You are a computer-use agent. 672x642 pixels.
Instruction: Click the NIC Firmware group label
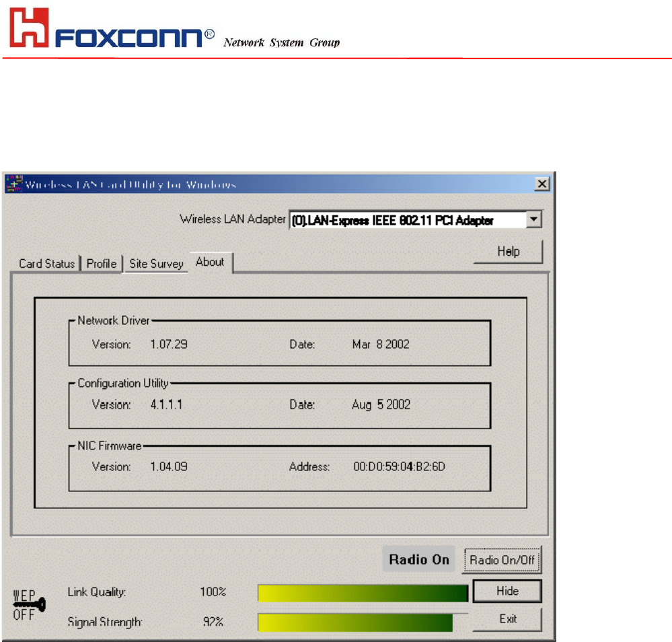(109, 445)
